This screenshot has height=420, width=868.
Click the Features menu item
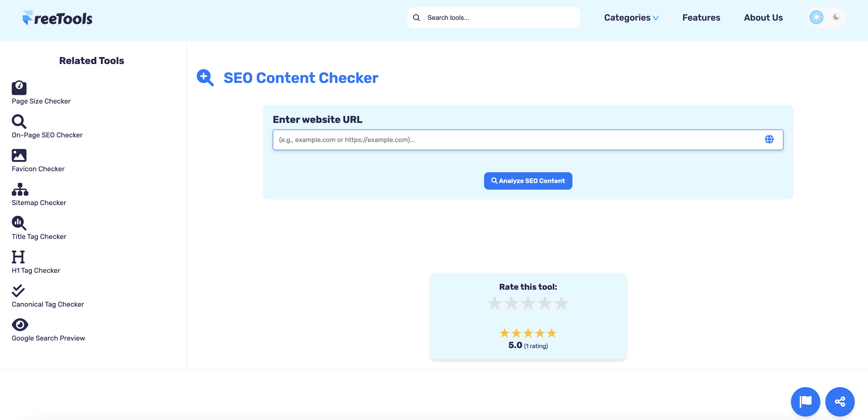[x=701, y=17]
